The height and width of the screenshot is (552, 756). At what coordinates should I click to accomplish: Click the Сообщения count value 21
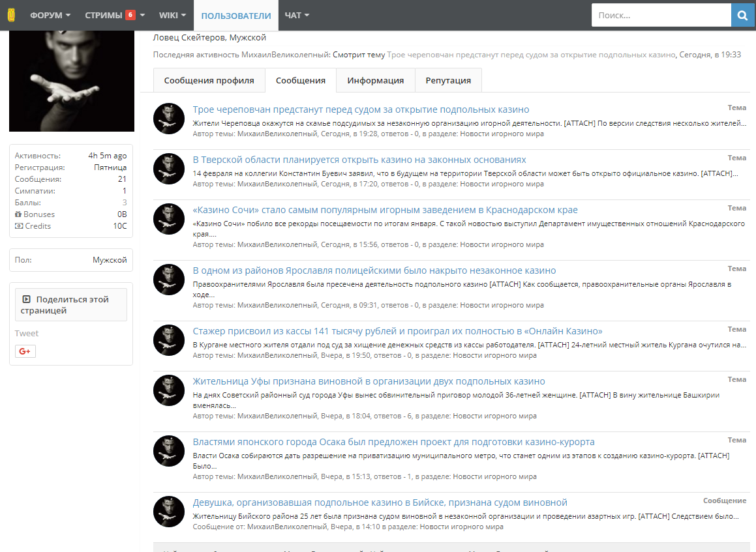click(123, 179)
